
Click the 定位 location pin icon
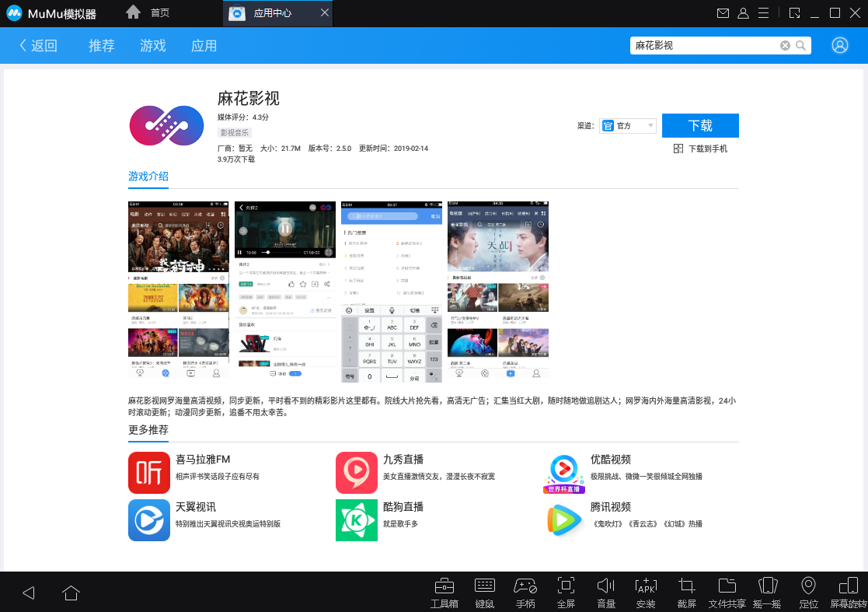[x=808, y=586]
